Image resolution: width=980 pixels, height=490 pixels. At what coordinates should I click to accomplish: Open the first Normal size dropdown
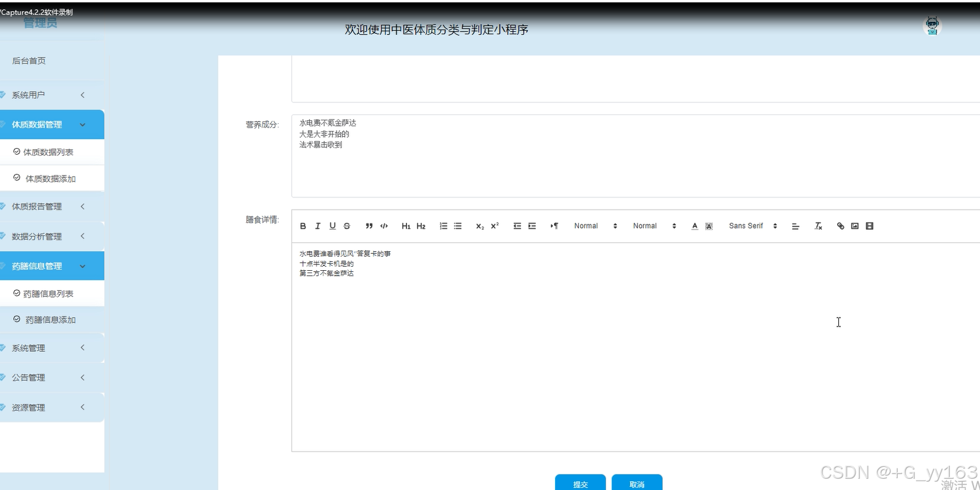595,226
